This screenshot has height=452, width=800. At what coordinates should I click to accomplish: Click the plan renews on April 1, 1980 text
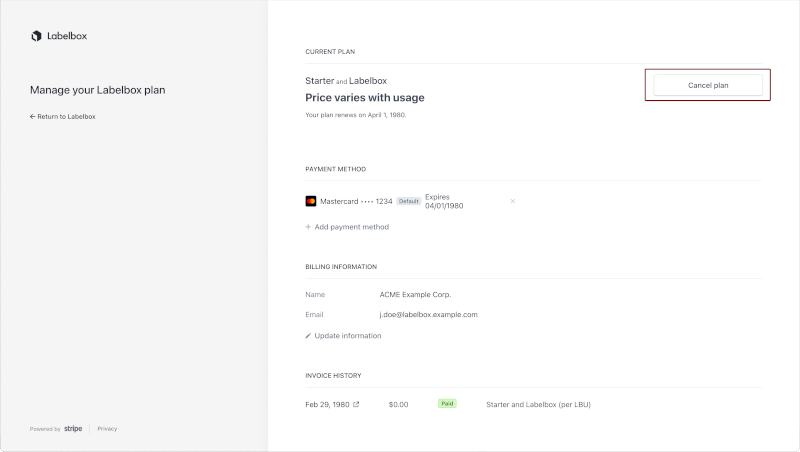(356, 115)
